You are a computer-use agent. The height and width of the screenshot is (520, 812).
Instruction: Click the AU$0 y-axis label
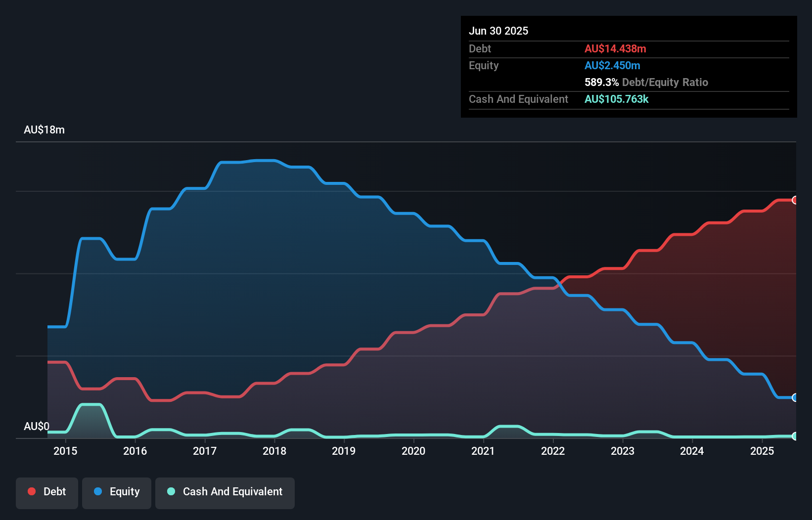pos(37,426)
